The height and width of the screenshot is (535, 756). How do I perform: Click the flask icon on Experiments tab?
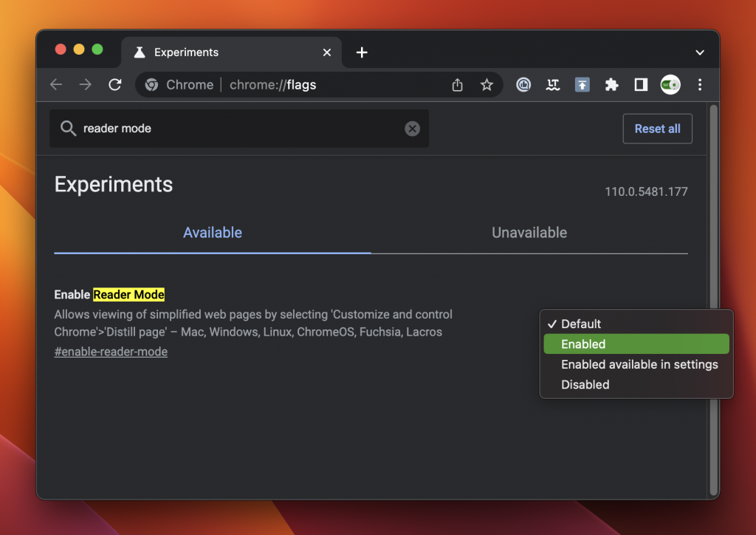click(140, 52)
